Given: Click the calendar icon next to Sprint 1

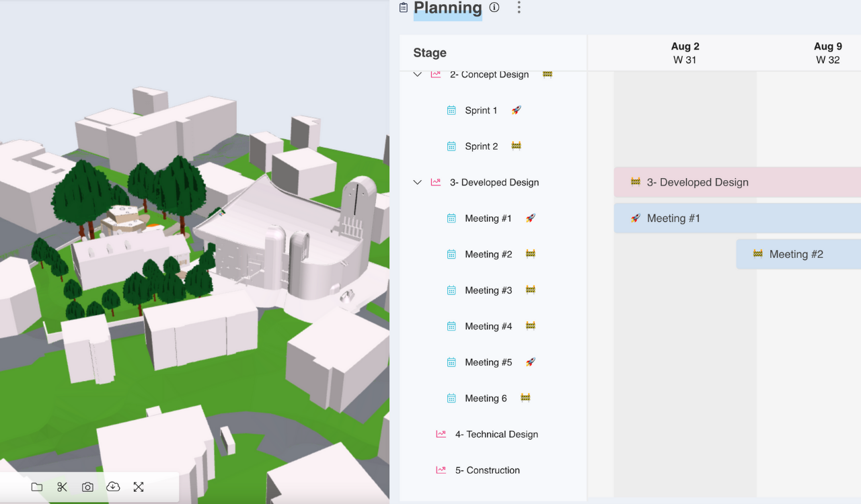Looking at the screenshot, I should tap(451, 110).
